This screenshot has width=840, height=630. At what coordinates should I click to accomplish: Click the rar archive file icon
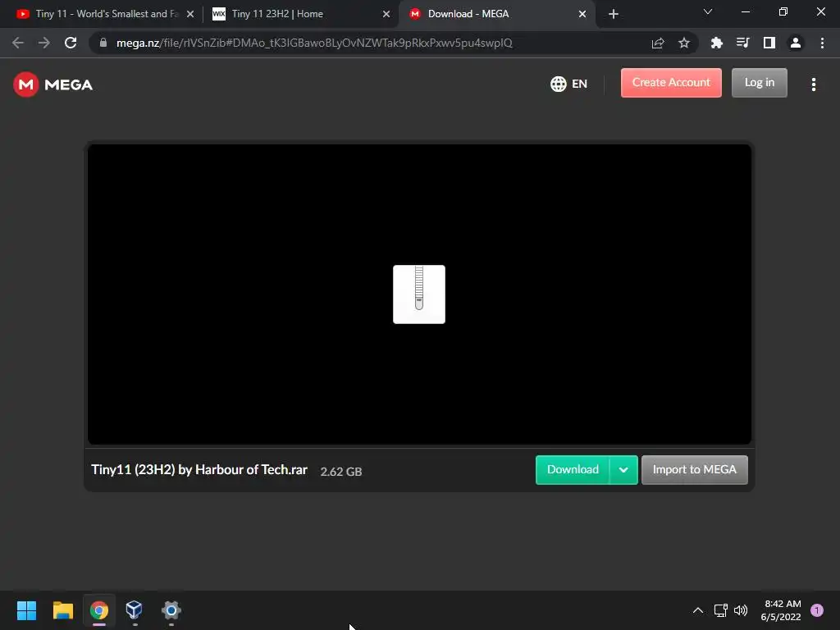pyautogui.click(x=419, y=294)
